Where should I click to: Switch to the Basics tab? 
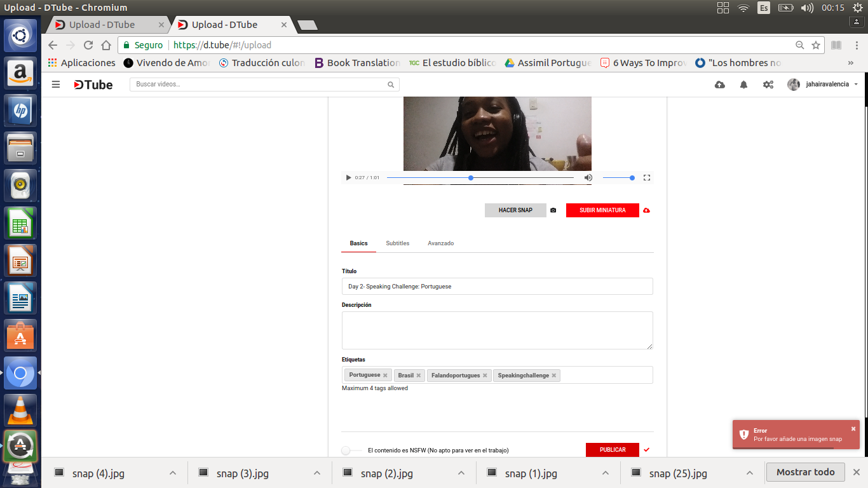tap(358, 243)
